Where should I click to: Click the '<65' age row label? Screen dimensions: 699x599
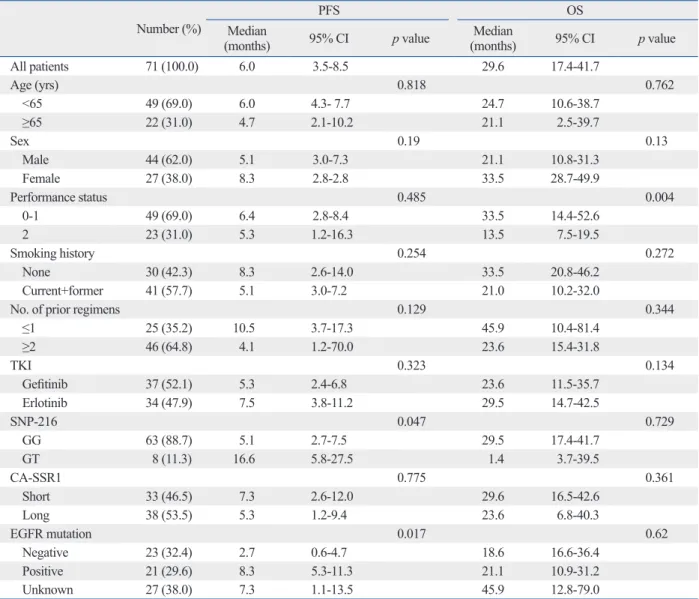(32, 104)
